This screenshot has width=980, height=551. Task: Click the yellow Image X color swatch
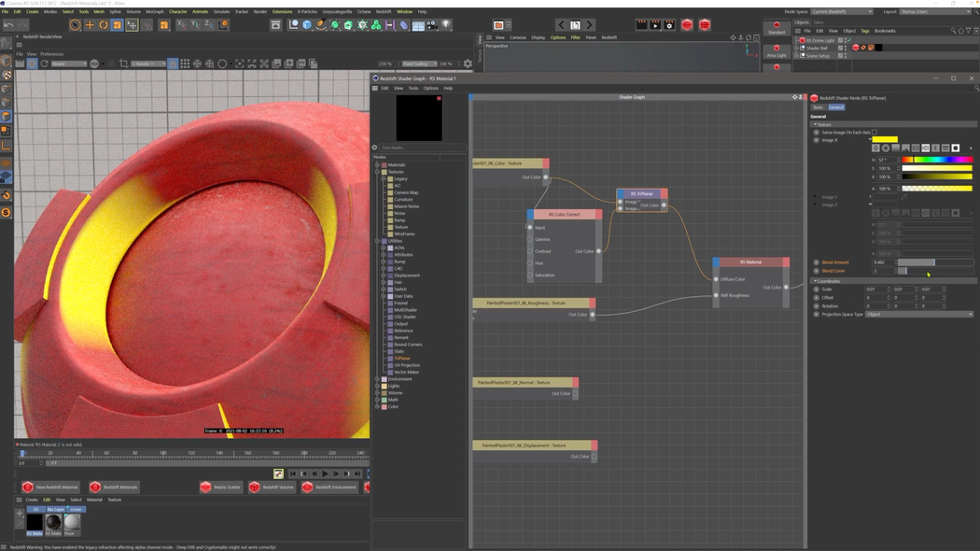[x=885, y=139]
